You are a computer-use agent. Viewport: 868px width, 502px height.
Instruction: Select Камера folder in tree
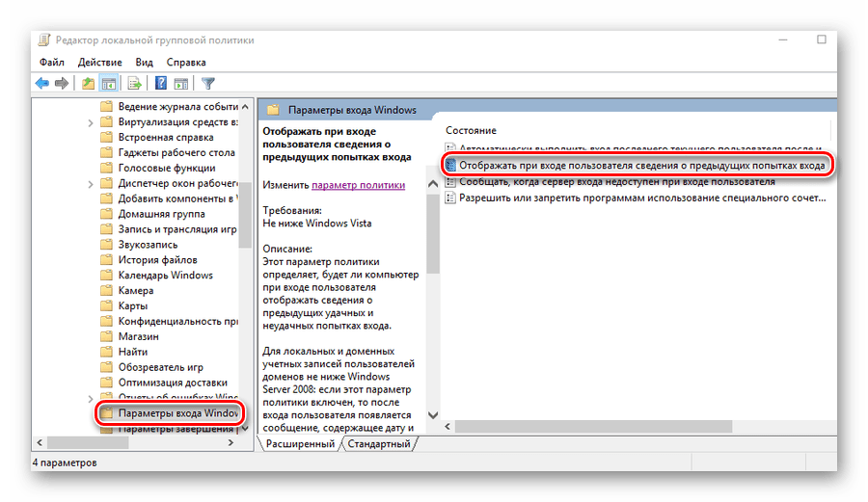(127, 291)
